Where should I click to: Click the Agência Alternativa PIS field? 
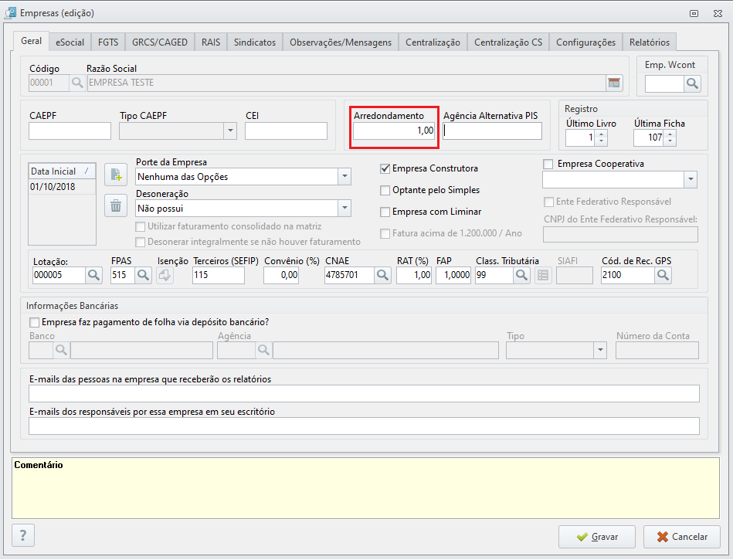tap(492, 131)
